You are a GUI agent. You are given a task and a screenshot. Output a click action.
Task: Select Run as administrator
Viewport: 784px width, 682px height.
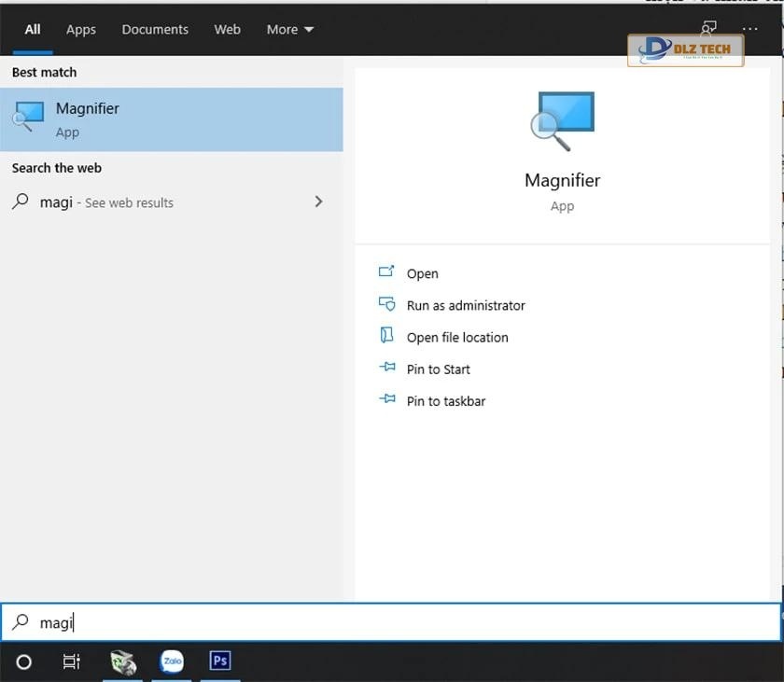click(465, 305)
